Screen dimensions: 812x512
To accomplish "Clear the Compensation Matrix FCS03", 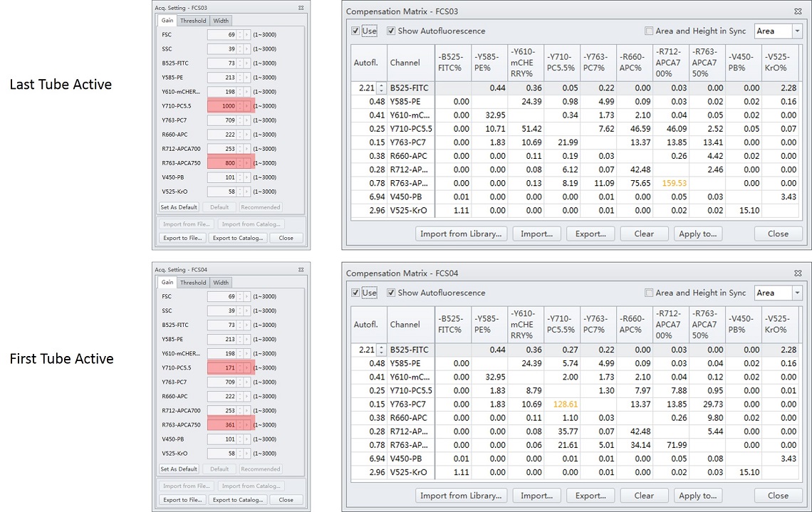I will click(x=644, y=234).
